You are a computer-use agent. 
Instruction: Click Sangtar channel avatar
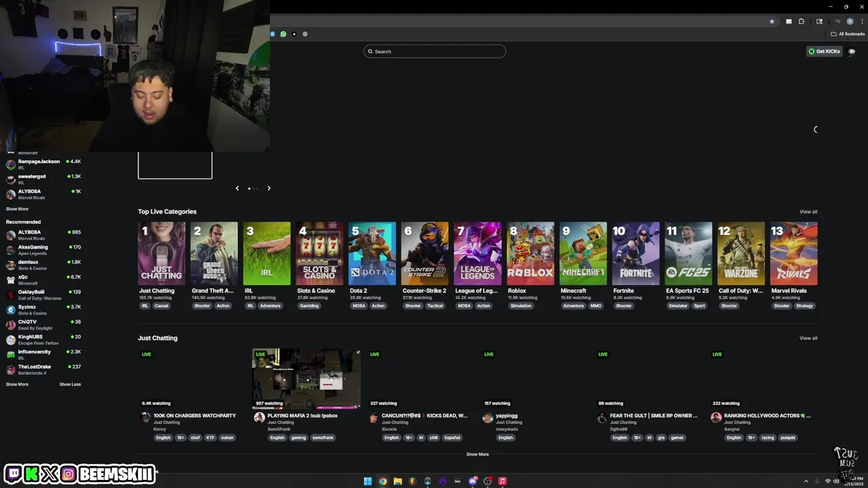(x=716, y=418)
